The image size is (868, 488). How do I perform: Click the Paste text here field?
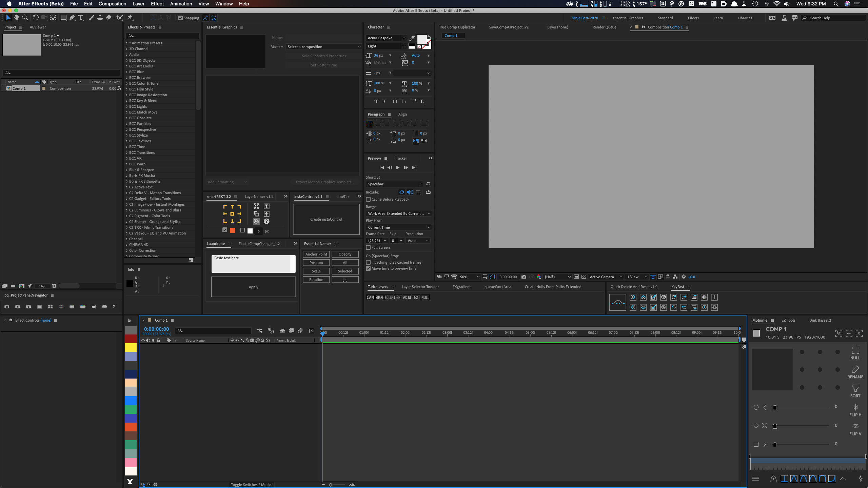253,264
